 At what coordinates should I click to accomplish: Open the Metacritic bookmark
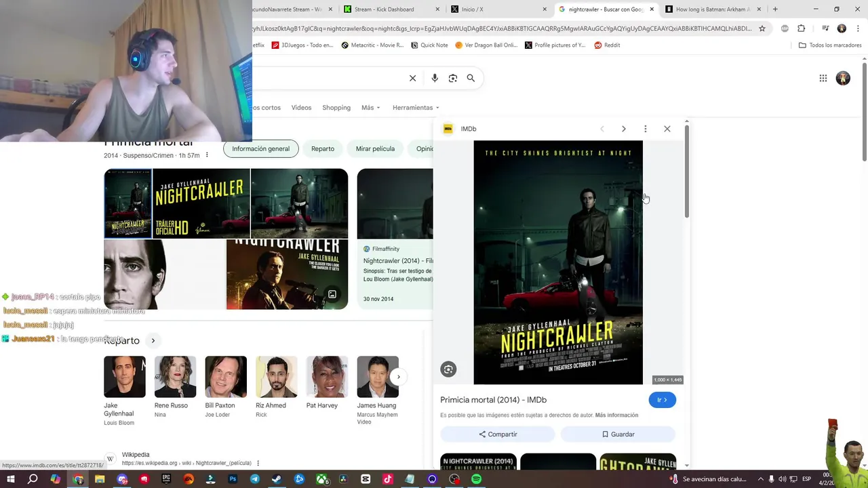[x=373, y=45]
